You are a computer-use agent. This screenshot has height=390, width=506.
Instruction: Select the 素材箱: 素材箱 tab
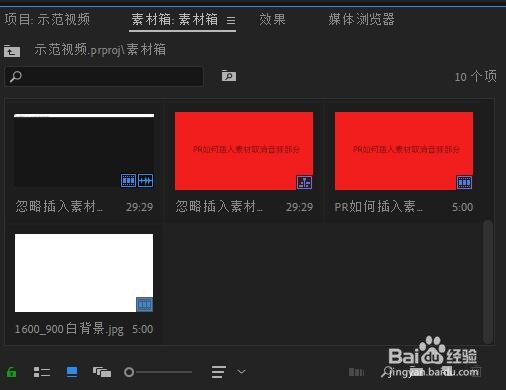click(x=175, y=19)
